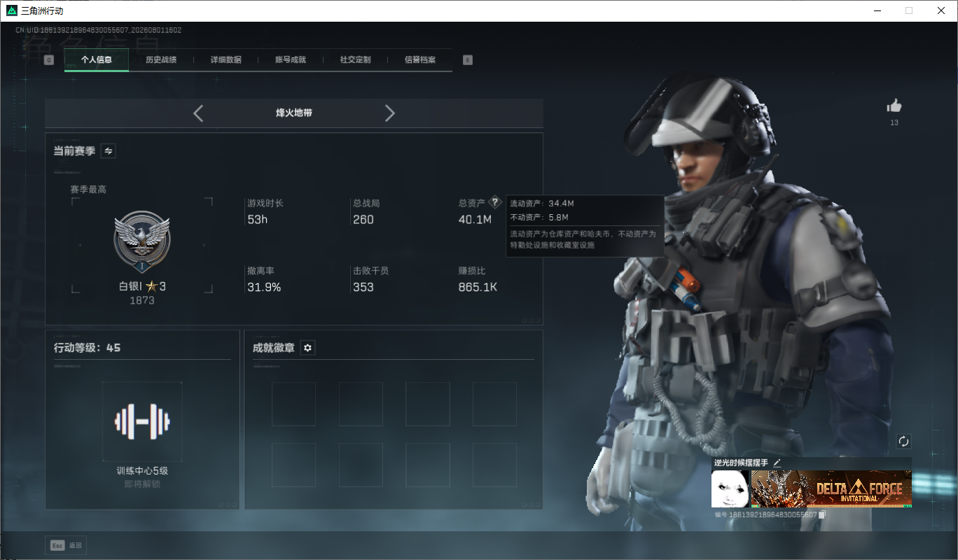Click the 行动等级: 45 heading
Image resolution: width=958 pixels, height=560 pixels.
[88, 348]
